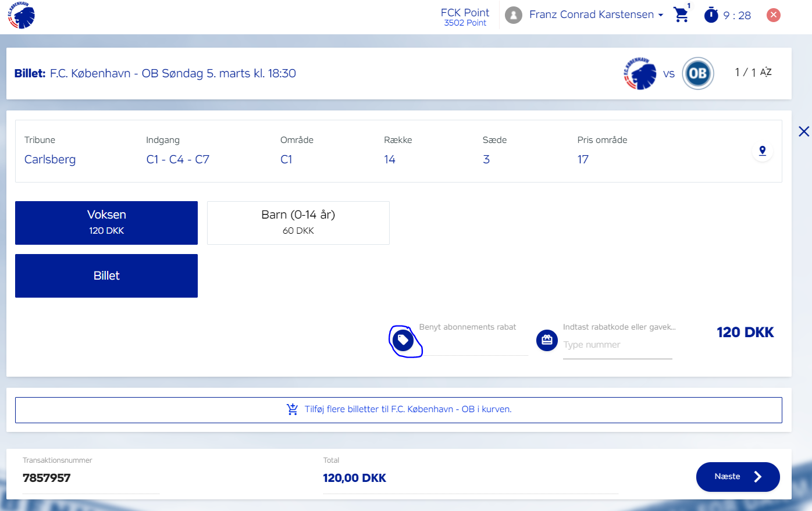Click the FCK Point balance in header
The width and height of the screenshot is (812, 511).
(x=465, y=17)
